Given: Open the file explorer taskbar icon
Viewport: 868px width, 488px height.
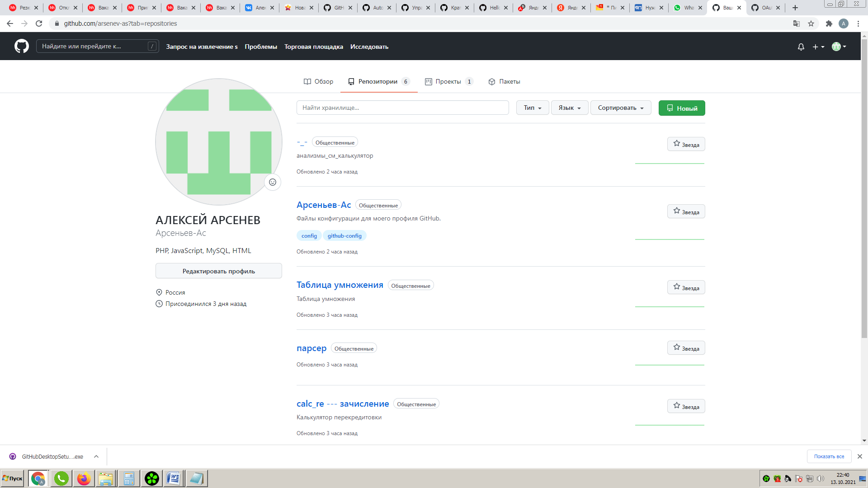Looking at the screenshot, I should tap(106, 479).
